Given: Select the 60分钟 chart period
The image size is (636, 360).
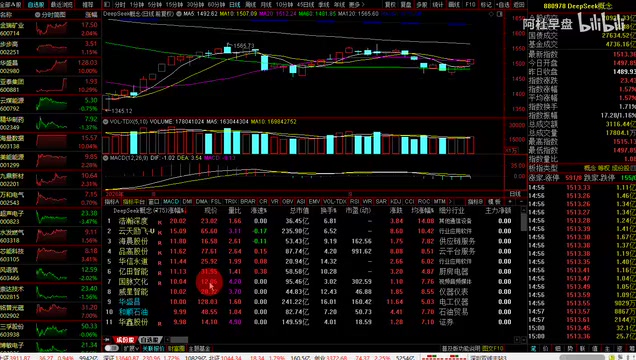Looking at the screenshot, I should click(216, 4).
